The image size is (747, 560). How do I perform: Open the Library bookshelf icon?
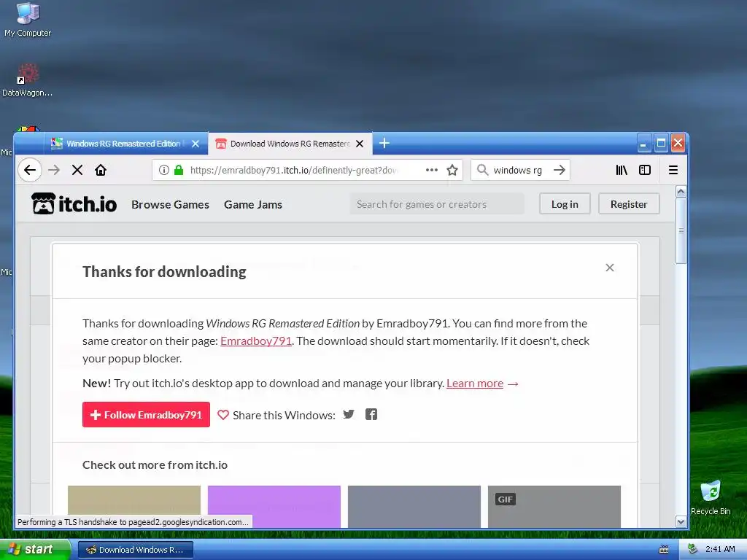622,170
